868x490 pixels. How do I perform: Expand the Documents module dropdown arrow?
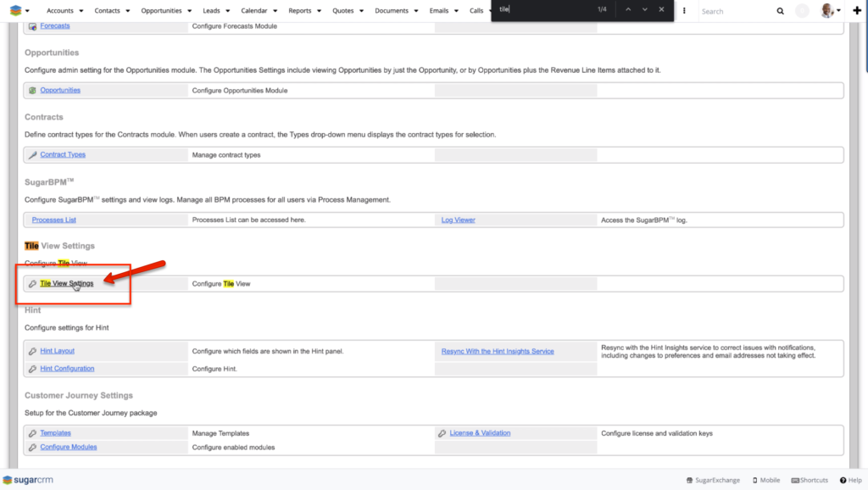(x=416, y=11)
